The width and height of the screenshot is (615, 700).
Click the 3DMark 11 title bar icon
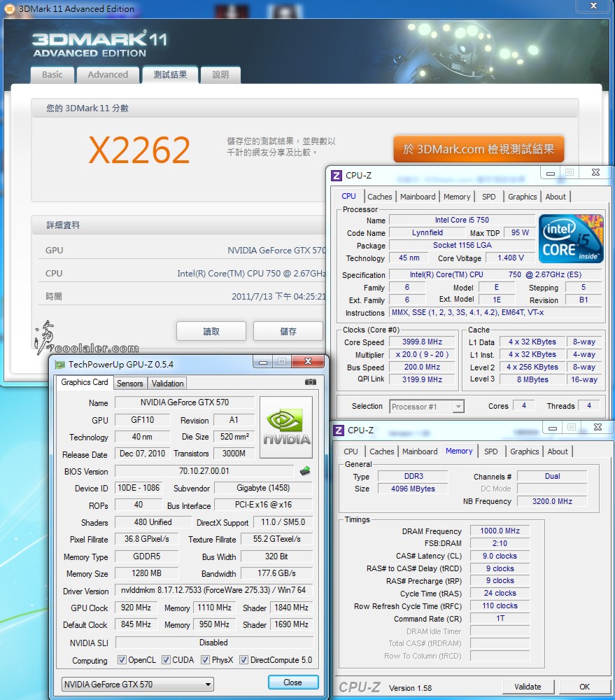point(10,8)
